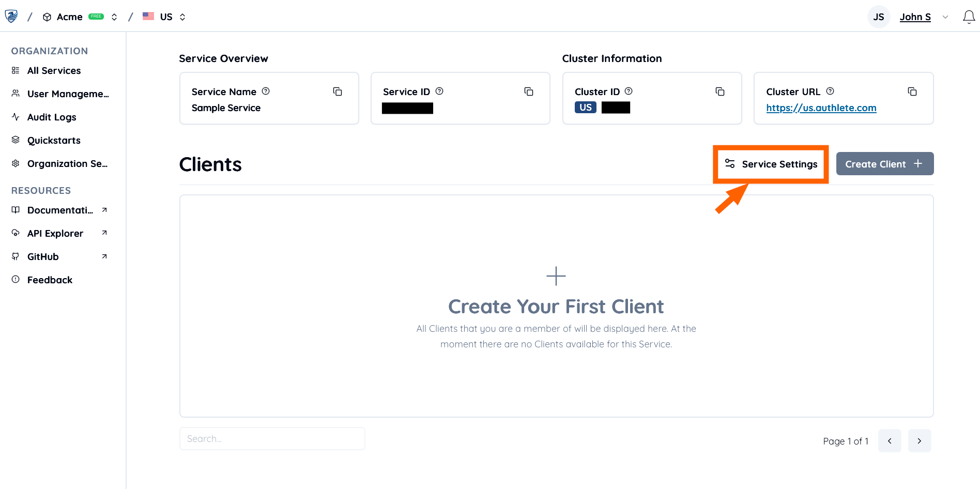Go to next page of clients
Screen dimensions: 980x489
tap(920, 441)
